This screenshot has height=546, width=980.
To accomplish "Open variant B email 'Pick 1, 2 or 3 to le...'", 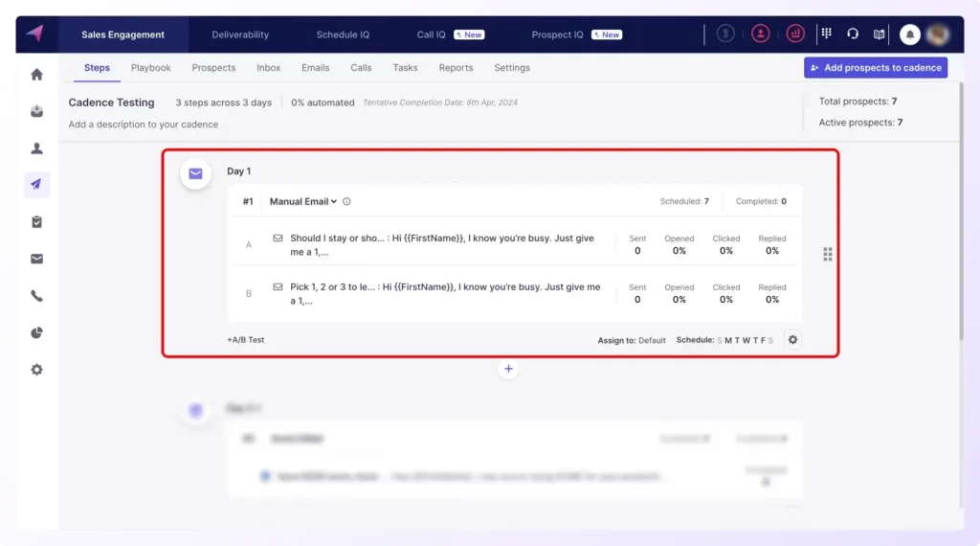I will [445, 293].
